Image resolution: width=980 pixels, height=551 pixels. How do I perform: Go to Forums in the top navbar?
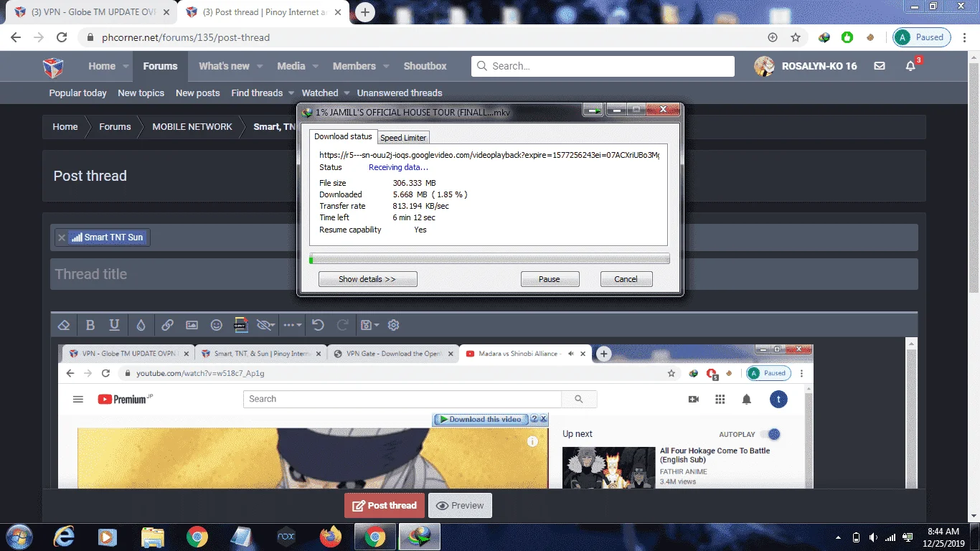pyautogui.click(x=160, y=66)
